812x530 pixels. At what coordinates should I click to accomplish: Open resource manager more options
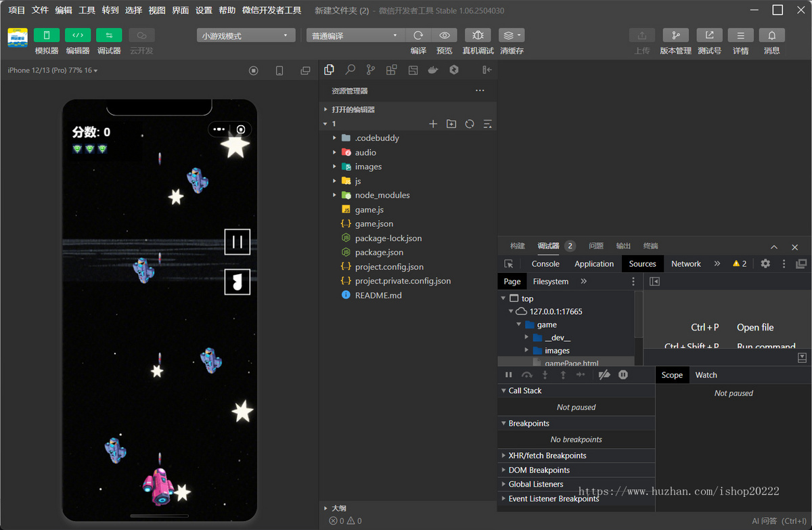(480, 91)
